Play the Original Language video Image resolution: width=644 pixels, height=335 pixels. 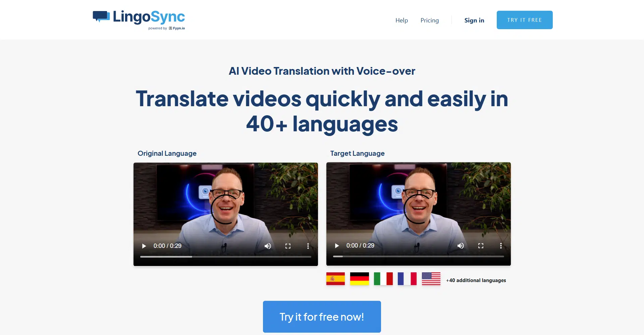pos(144,246)
